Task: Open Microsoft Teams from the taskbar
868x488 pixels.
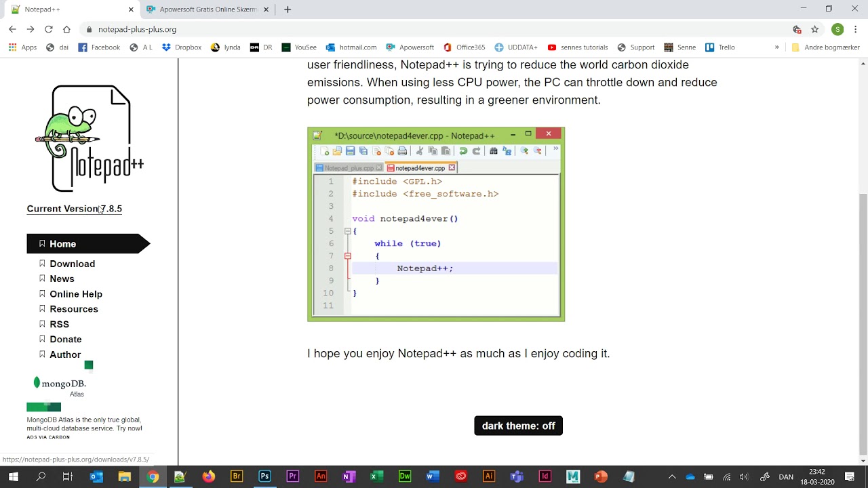Action: [517, 476]
